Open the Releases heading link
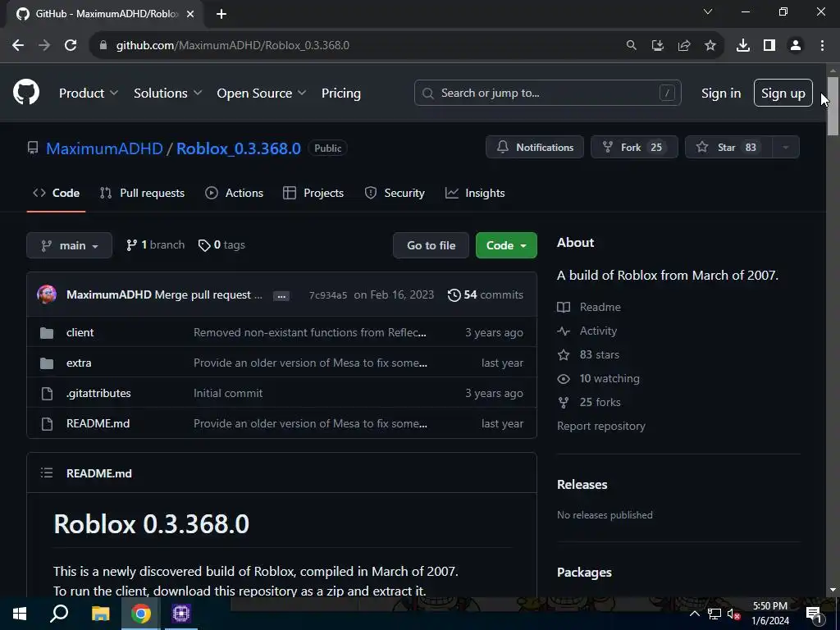Image resolution: width=840 pixels, height=630 pixels. (x=582, y=485)
